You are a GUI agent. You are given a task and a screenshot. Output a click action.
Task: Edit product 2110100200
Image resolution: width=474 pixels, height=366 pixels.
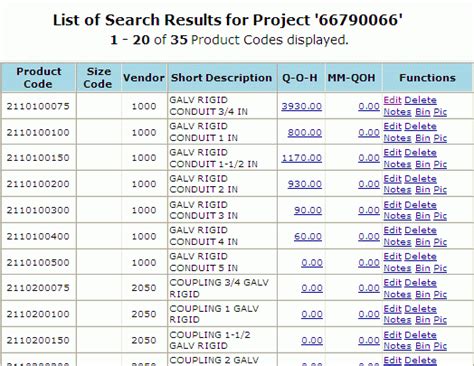tap(392, 179)
